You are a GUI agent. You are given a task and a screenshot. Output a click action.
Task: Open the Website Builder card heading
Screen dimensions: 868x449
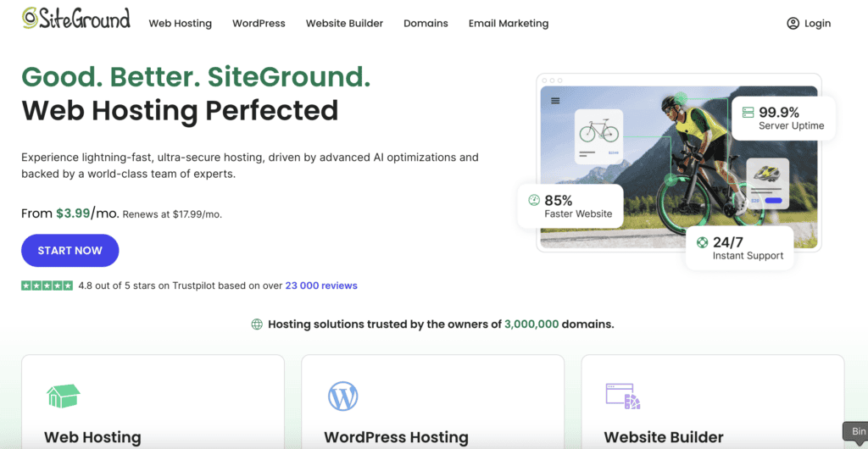pyautogui.click(x=664, y=437)
